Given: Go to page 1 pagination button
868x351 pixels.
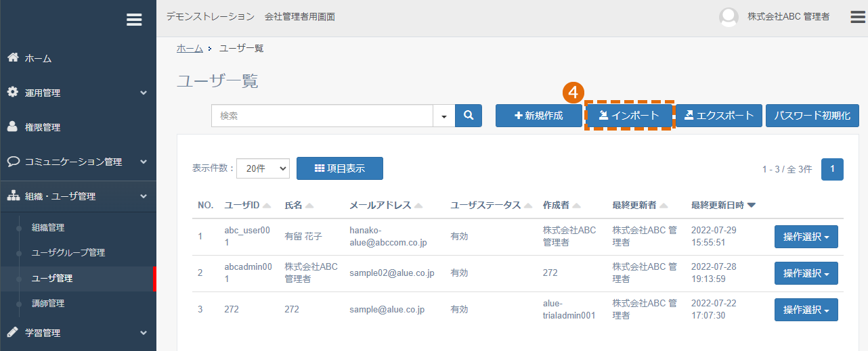Looking at the screenshot, I should coord(832,169).
